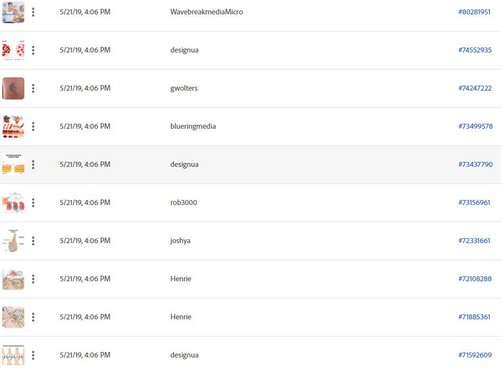The image size is (501, 368).
Task: Follow the #74247222 link
Action: click(475, 88)
